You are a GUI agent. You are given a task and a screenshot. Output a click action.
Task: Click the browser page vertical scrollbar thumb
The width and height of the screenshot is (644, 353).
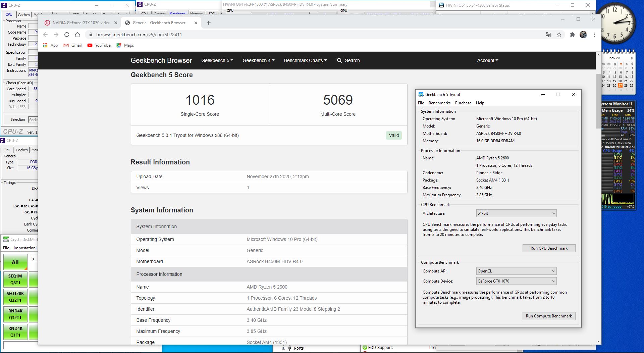[x=598, y=101]
